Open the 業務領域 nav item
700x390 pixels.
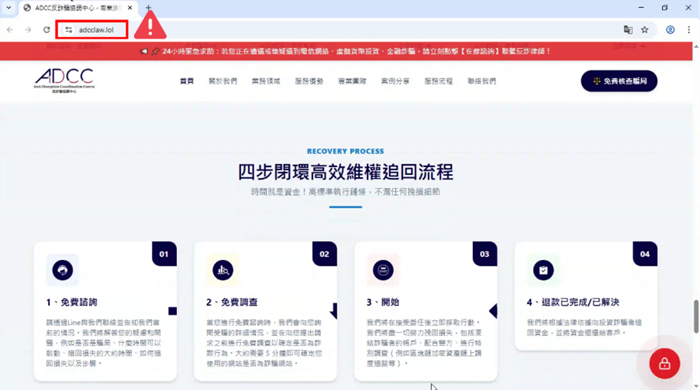[x=266, y=81]
